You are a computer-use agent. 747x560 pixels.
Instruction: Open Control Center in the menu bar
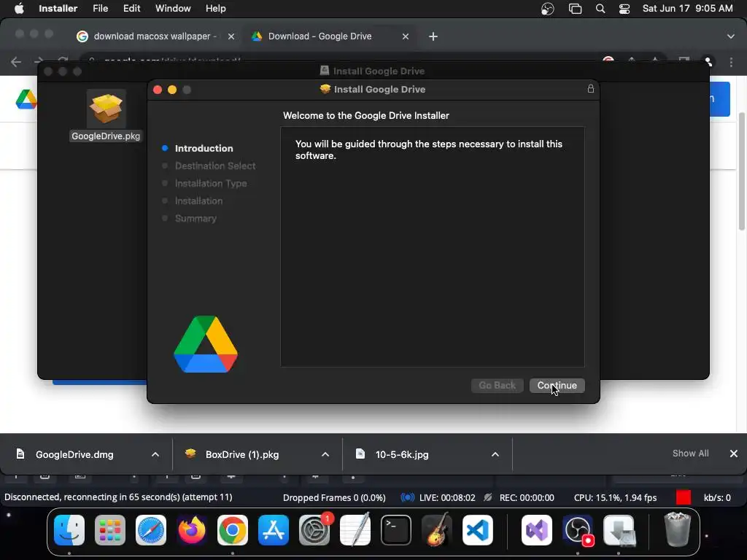(x=624, y=9)
